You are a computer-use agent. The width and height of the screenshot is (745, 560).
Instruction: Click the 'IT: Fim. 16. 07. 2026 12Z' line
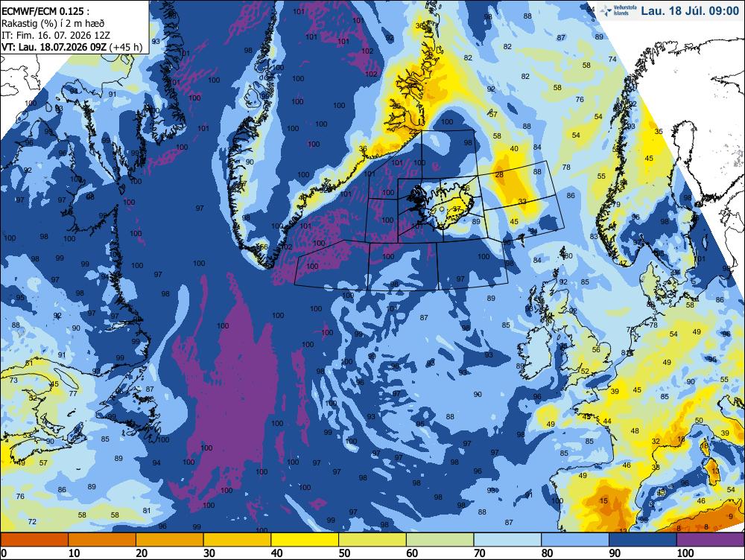[56, 35]
